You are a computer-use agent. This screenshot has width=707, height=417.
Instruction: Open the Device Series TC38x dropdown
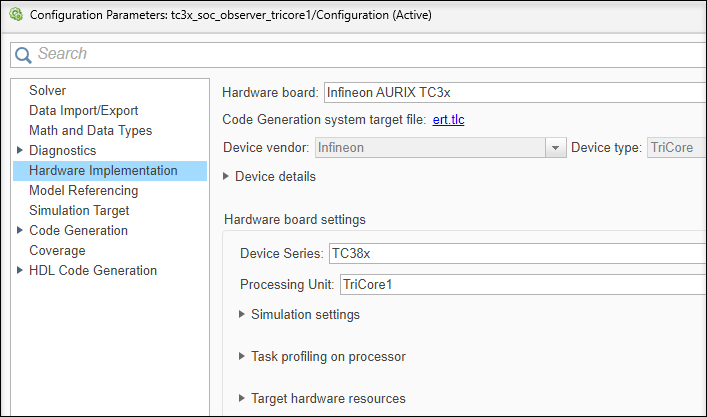pos(516,254)
